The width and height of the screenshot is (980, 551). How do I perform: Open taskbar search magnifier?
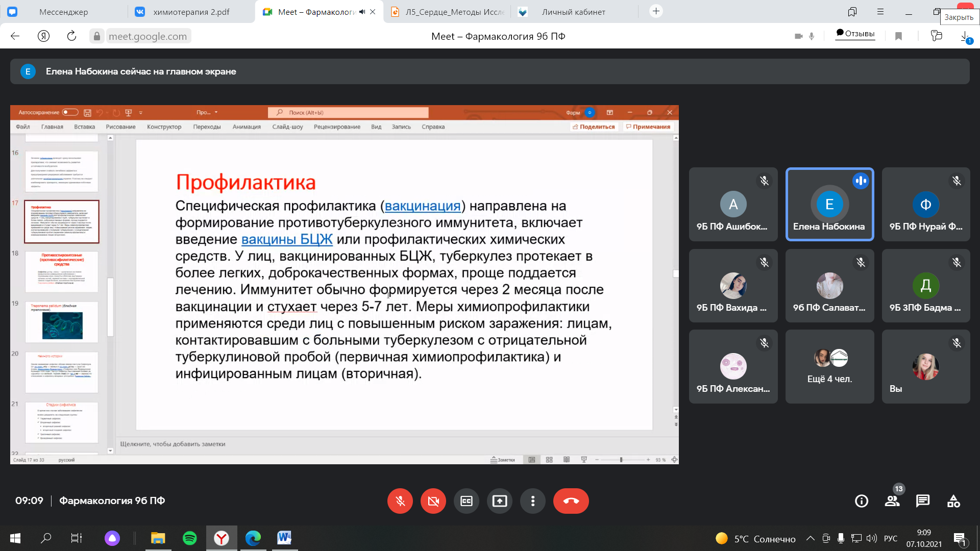[46, 538]
